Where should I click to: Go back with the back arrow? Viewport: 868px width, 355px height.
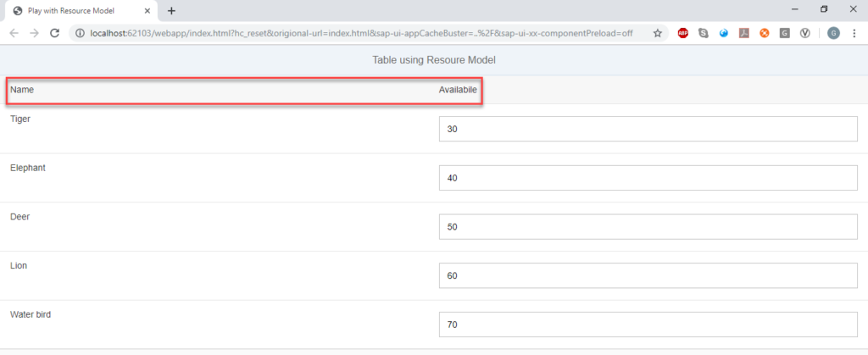[x=14, y=33]
